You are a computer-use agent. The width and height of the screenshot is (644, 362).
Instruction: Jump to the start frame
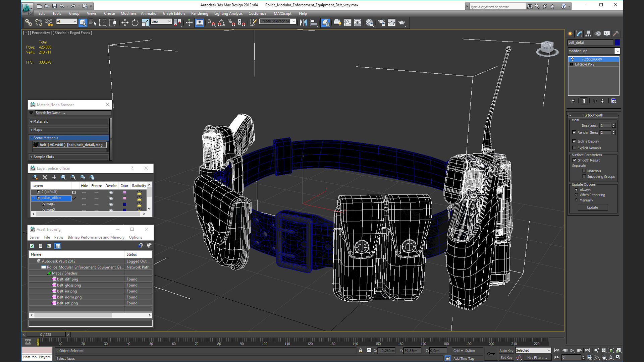557,350
